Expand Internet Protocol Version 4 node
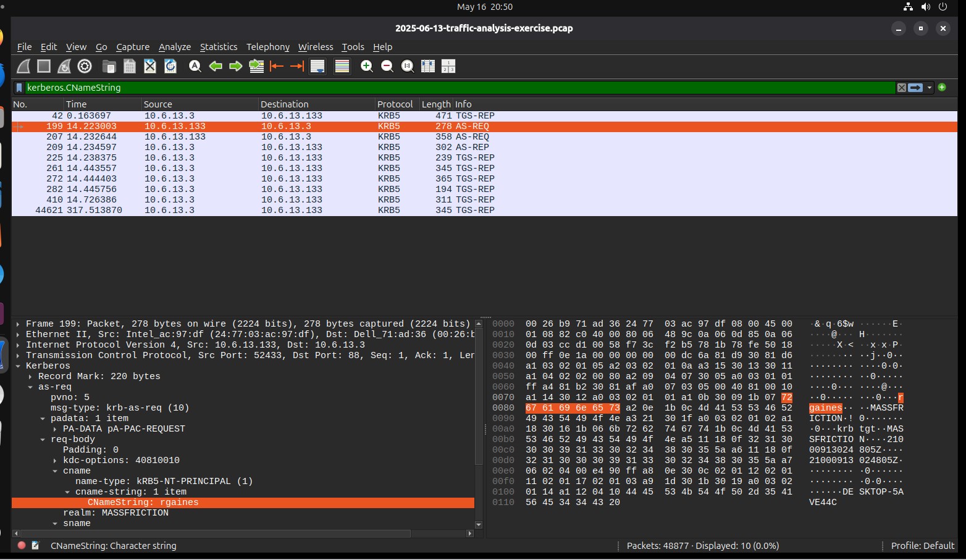The image size is (966, 560). 18,345
